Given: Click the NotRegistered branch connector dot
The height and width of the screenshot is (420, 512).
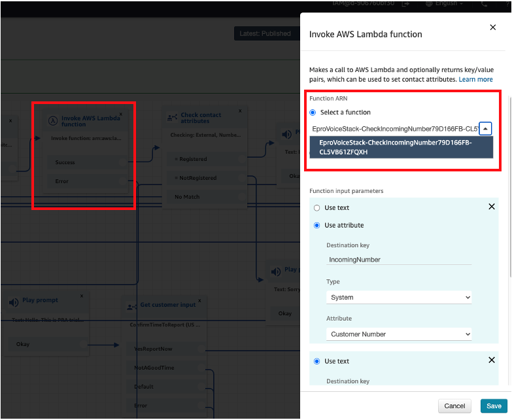Looking at the screenshot, I should pos(242,178).
